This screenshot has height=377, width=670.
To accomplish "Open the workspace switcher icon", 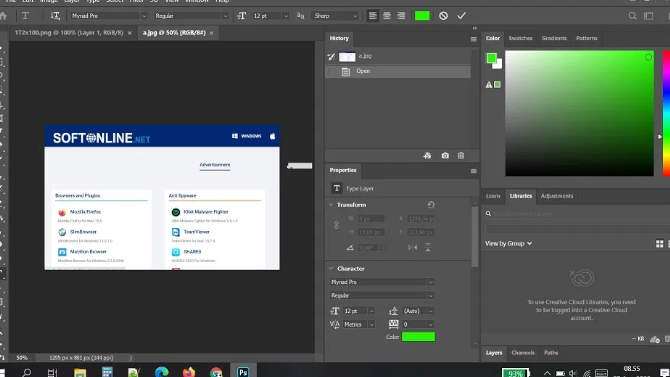I will click(x=649, y=16).
